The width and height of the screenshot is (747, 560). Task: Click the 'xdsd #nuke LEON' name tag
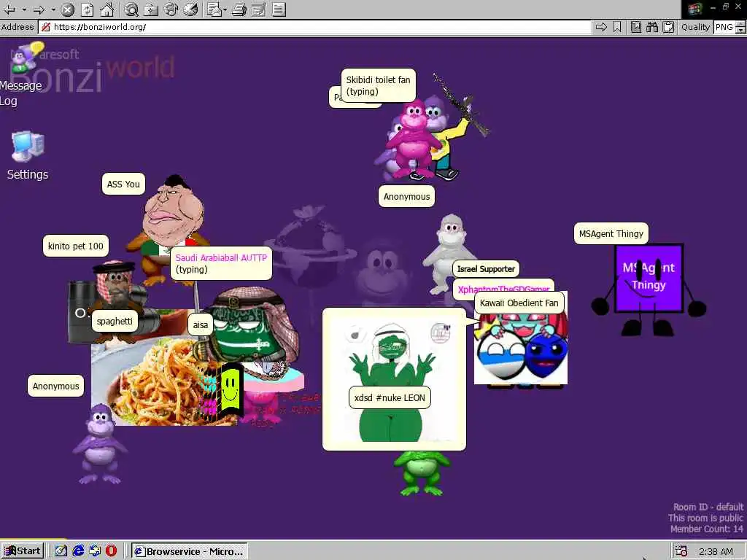point(390,398)
